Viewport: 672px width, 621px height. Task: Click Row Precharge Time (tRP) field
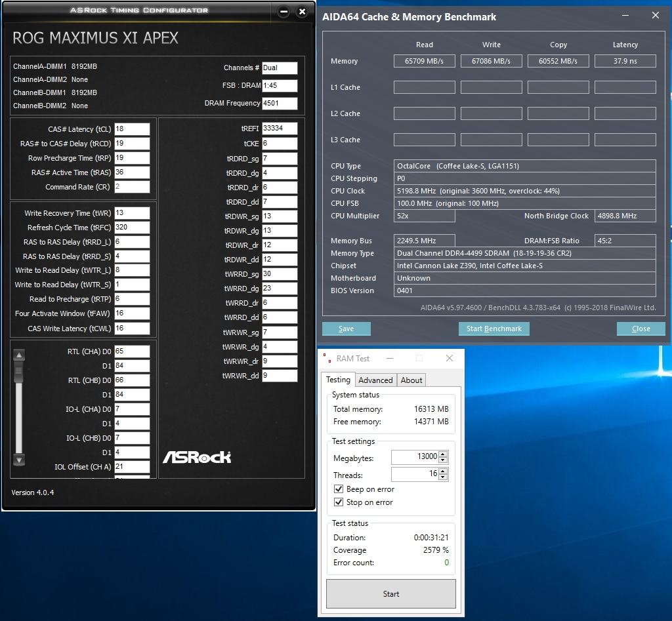tap(132, 158)
